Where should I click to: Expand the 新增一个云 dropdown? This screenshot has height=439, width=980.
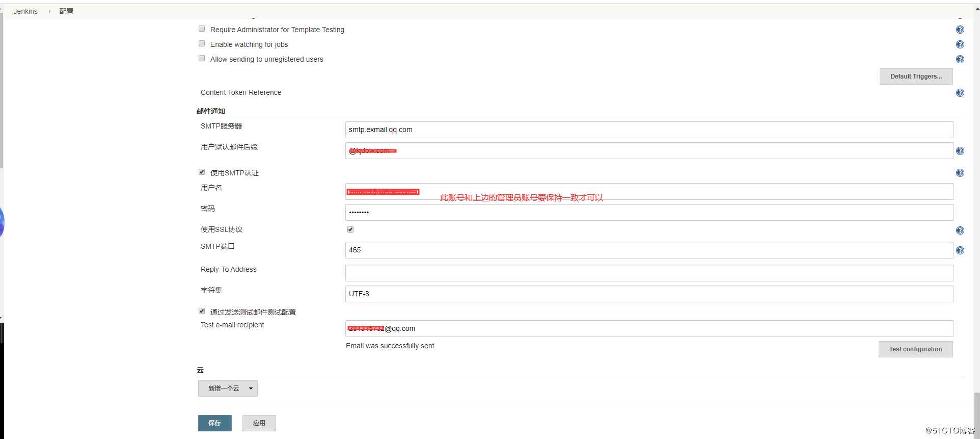point(228,389)
